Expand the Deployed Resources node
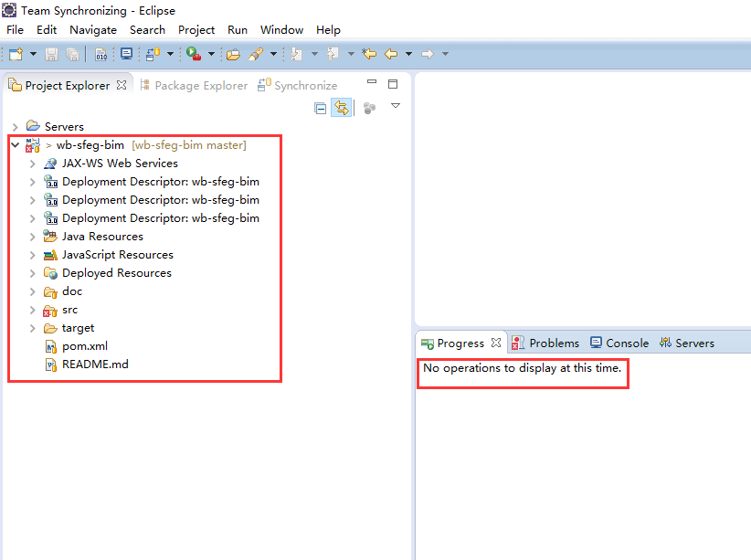 pos(32,273)
